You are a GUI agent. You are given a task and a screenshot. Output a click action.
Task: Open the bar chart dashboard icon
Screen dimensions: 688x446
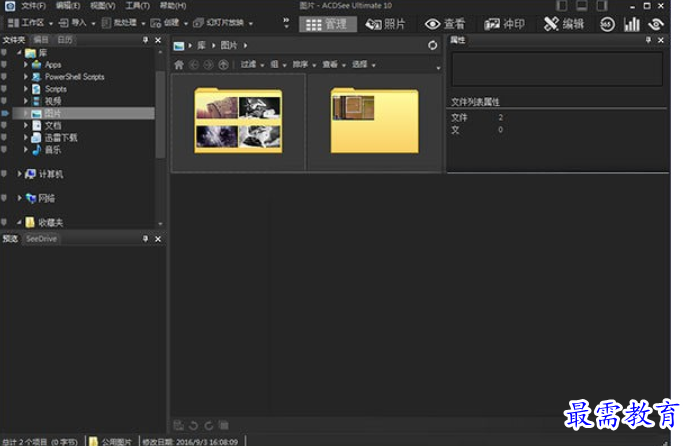tap(631, 25)
